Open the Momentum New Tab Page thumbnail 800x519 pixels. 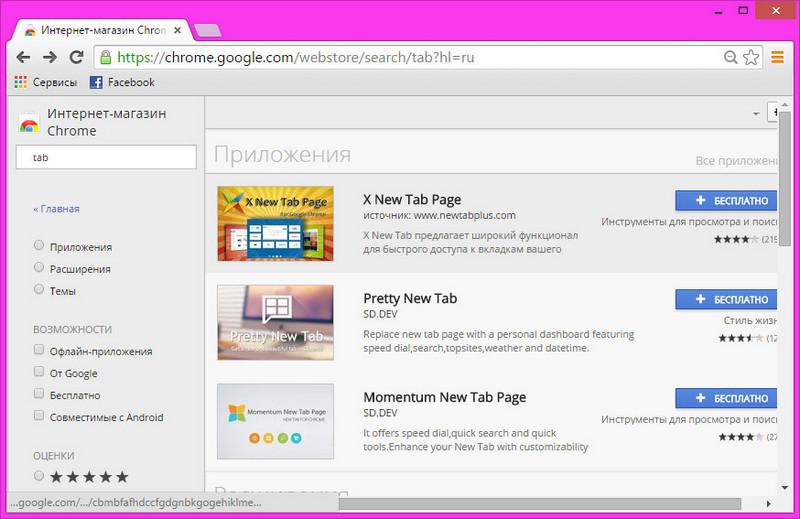[276, 422]
